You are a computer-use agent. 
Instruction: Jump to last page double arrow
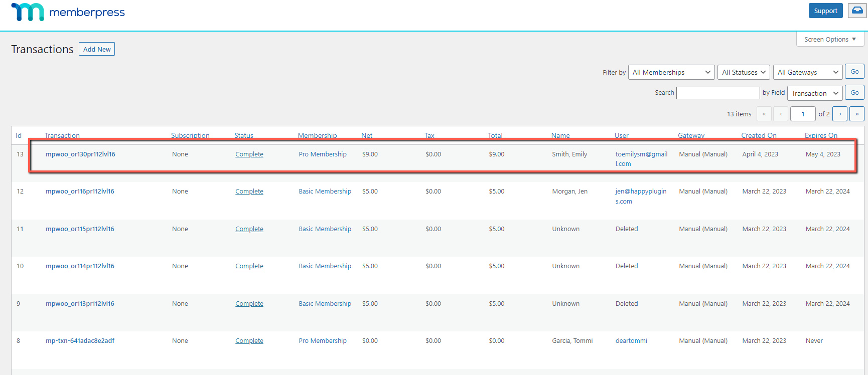(x=857, y=114)
